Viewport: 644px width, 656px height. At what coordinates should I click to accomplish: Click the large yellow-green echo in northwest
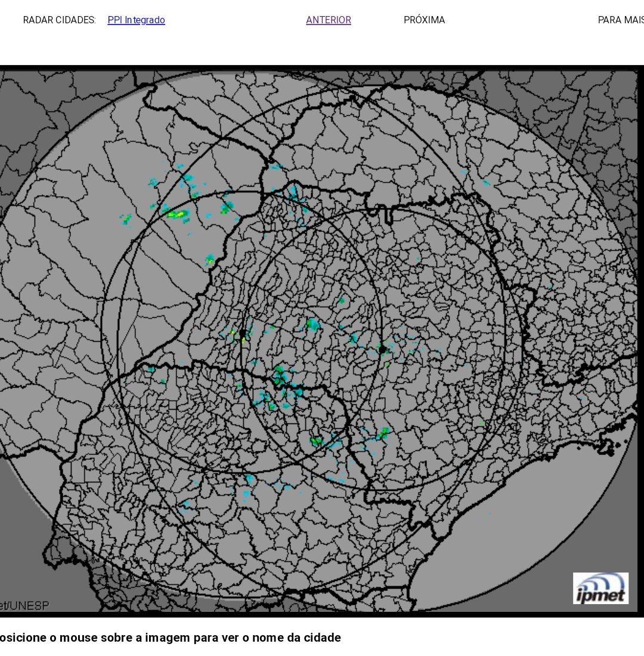point(177,214)
